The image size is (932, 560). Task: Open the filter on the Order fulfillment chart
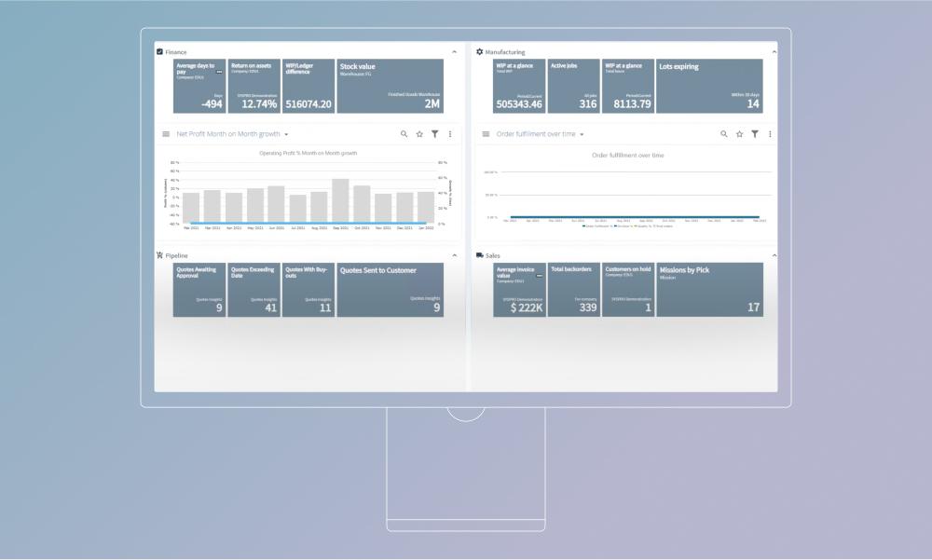755,133
